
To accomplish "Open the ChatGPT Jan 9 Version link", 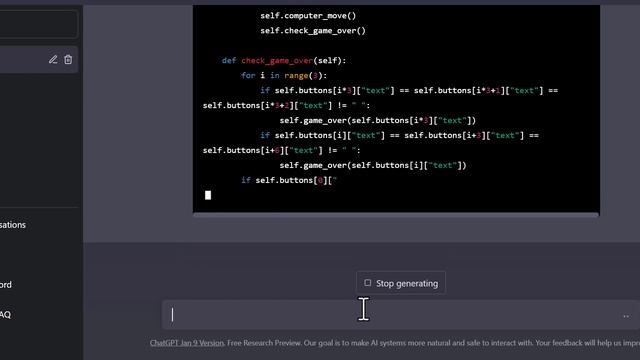I will (187, 343).
